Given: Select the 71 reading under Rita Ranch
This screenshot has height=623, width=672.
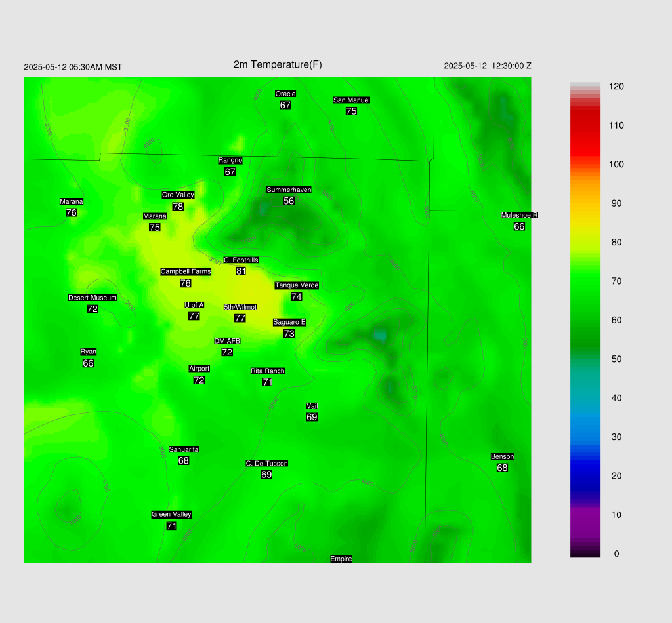Looking at the screenshot, I should pos(268,382).
